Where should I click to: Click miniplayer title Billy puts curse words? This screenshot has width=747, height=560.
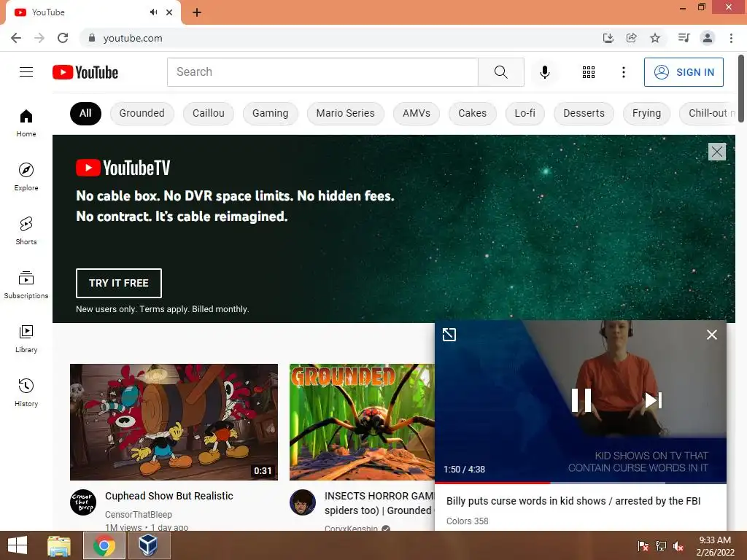[573, 501]
